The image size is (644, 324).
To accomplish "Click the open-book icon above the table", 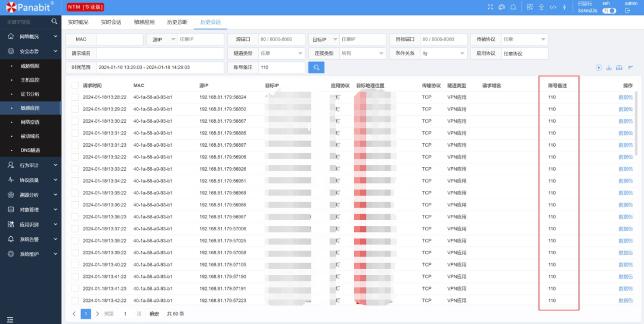I will (620, 67).
